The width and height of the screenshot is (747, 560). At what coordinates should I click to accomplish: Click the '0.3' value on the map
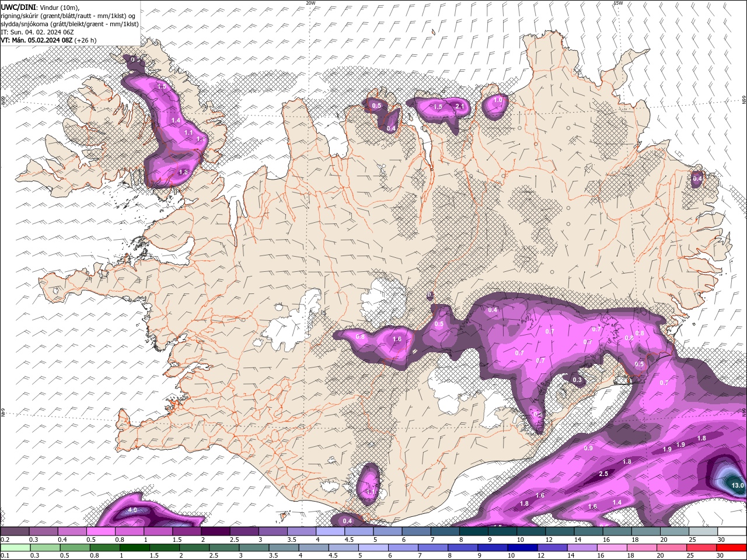(577, 380)
